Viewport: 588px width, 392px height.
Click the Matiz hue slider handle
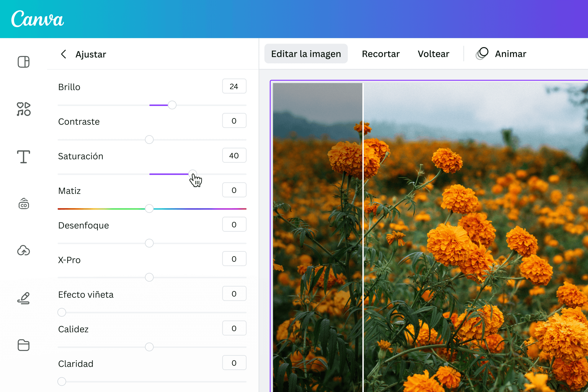tap(149, 209)
